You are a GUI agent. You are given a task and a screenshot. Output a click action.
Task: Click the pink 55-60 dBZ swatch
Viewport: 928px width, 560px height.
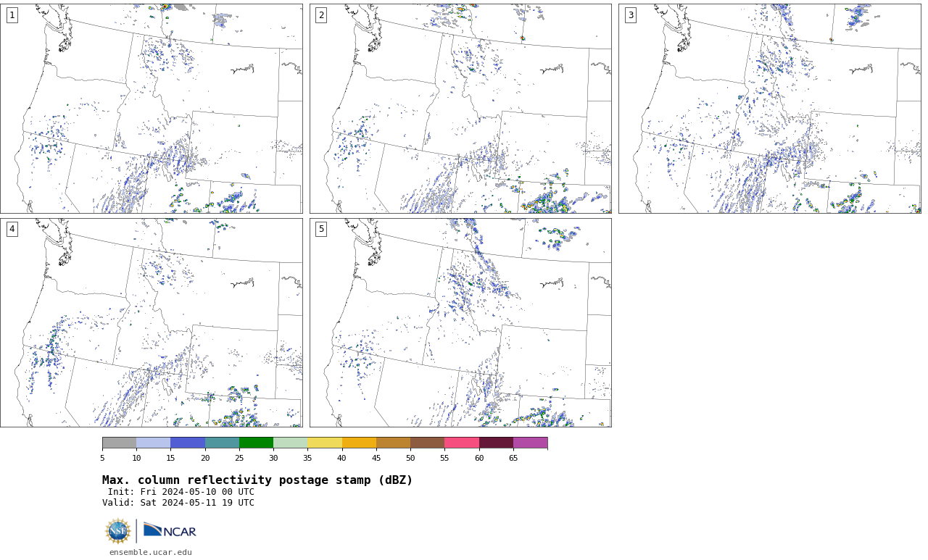pyautogui.click(x=462, y=443)
